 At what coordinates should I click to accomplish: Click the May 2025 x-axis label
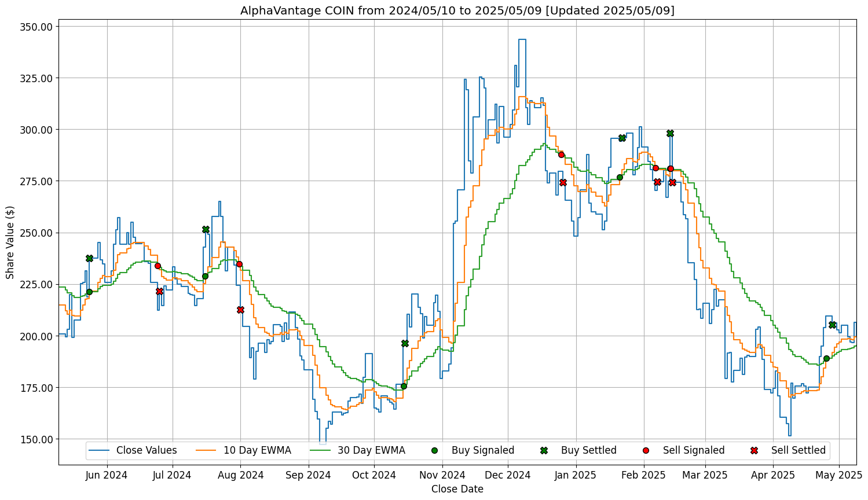click(x=839, y=476)
